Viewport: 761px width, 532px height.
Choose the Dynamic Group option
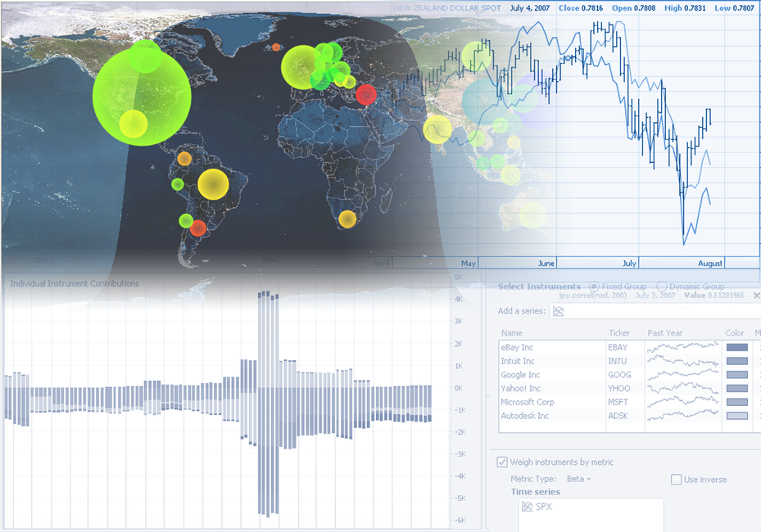(662, 286)
